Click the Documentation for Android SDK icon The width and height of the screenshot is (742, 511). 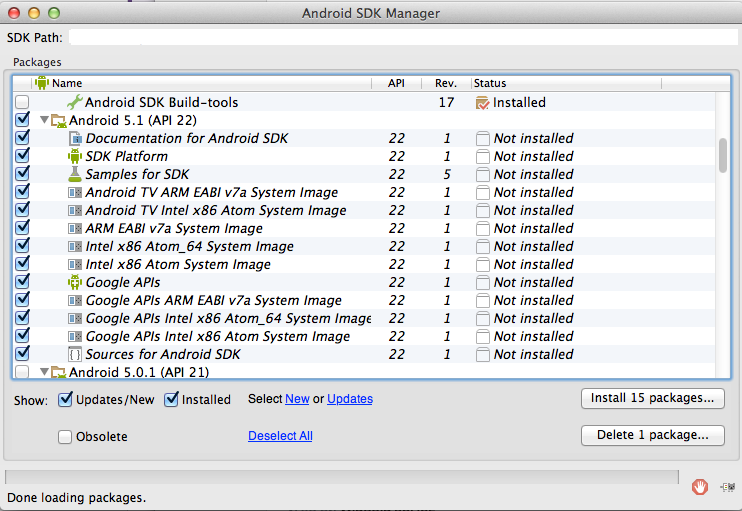75,139
